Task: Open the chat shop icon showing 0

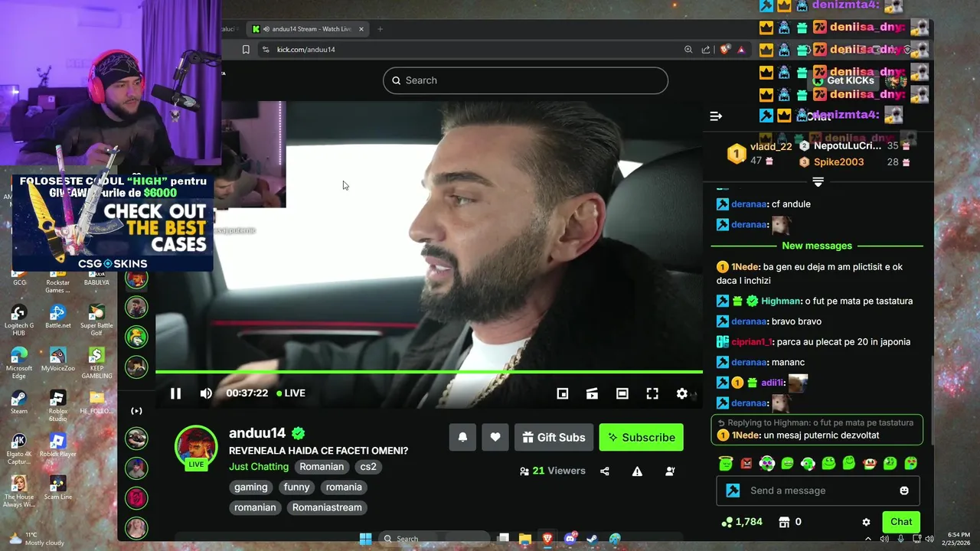Action: (790, 522)
